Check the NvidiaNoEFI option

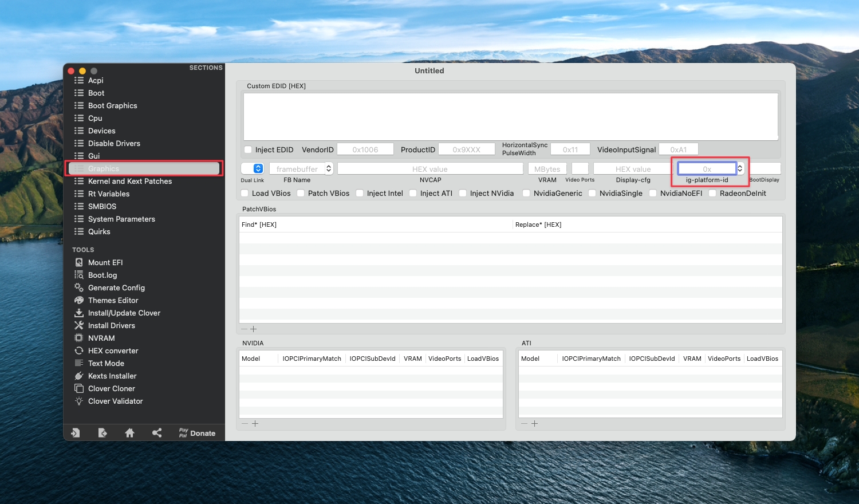(x=653, y=193)
